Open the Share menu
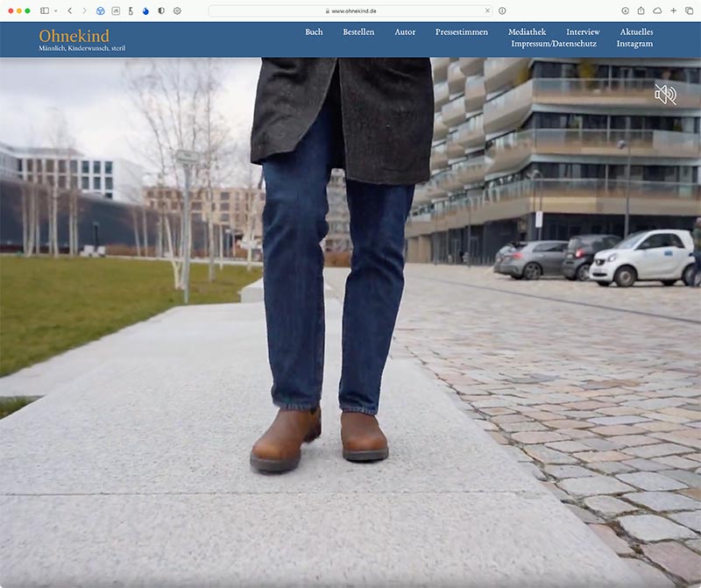Image resolution: width=701 pixels, height=588 pixels. pyautogui.click(x=641, y=11)
